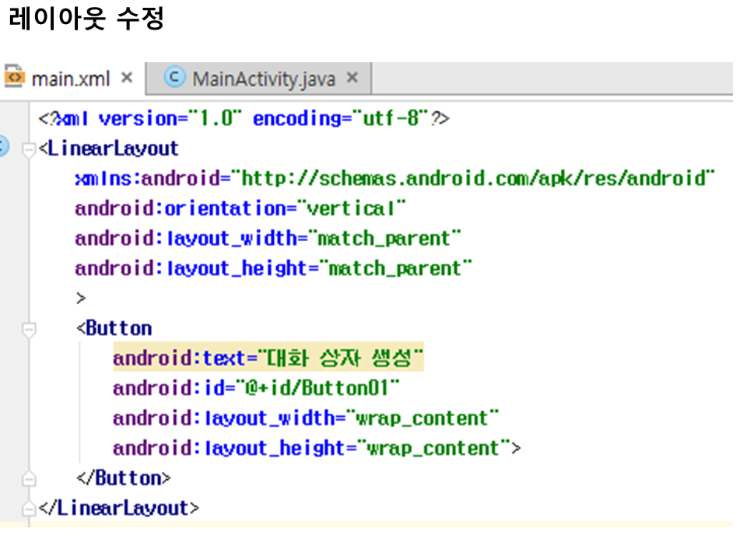747x560 pixels.
Task: Click fold end marker at closing Button tag
Action: pos(29,478)
